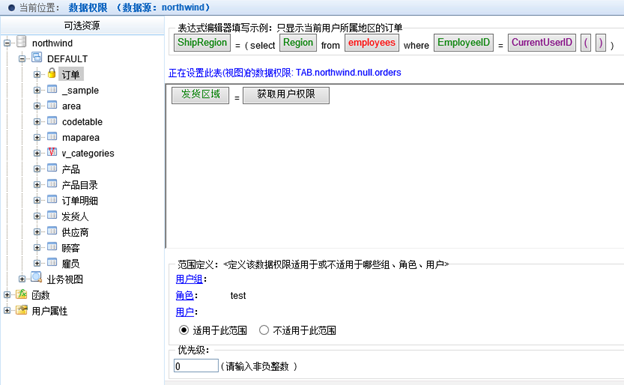Click the opening parenthesis token

pyautogui.click(x=585, y=43)
